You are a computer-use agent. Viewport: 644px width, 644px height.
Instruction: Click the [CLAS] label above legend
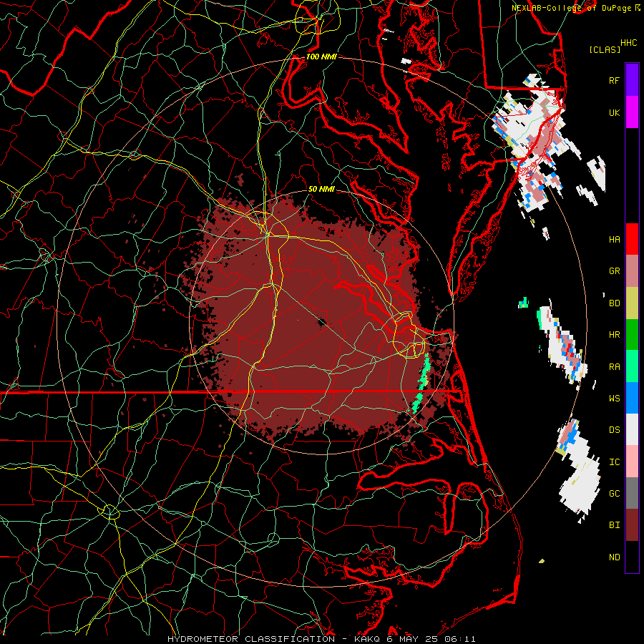pyautogui.click(x=605, y=49)
